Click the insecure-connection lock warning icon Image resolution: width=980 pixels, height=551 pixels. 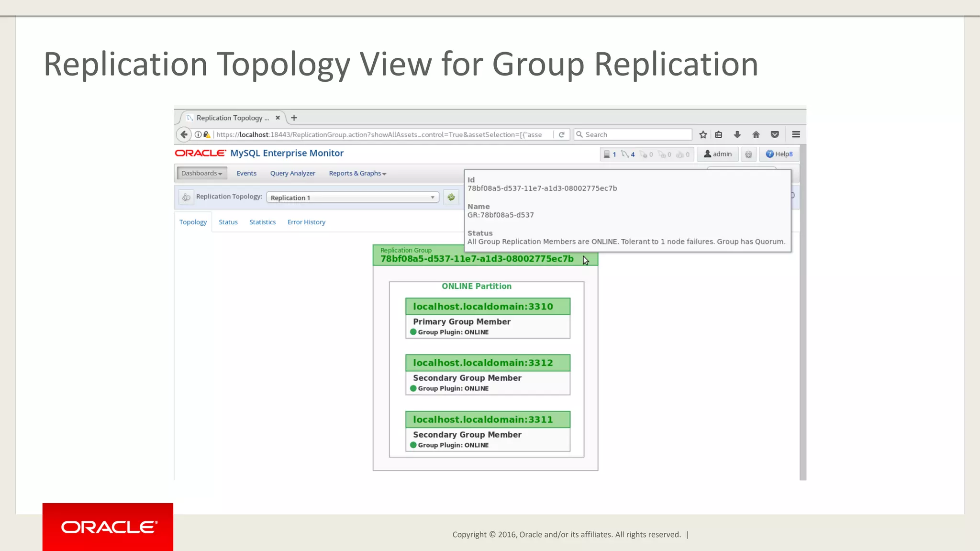pyautogui.click(x=207, y=134)
